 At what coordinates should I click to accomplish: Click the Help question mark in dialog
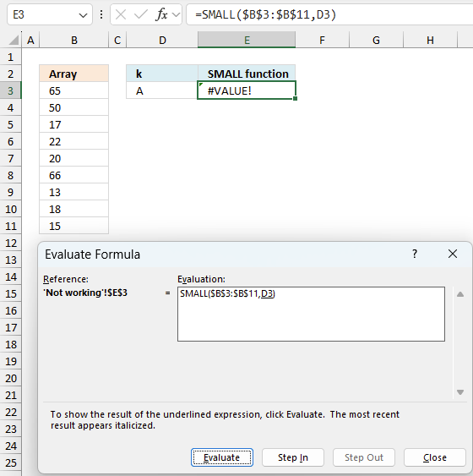pos(415,254)
